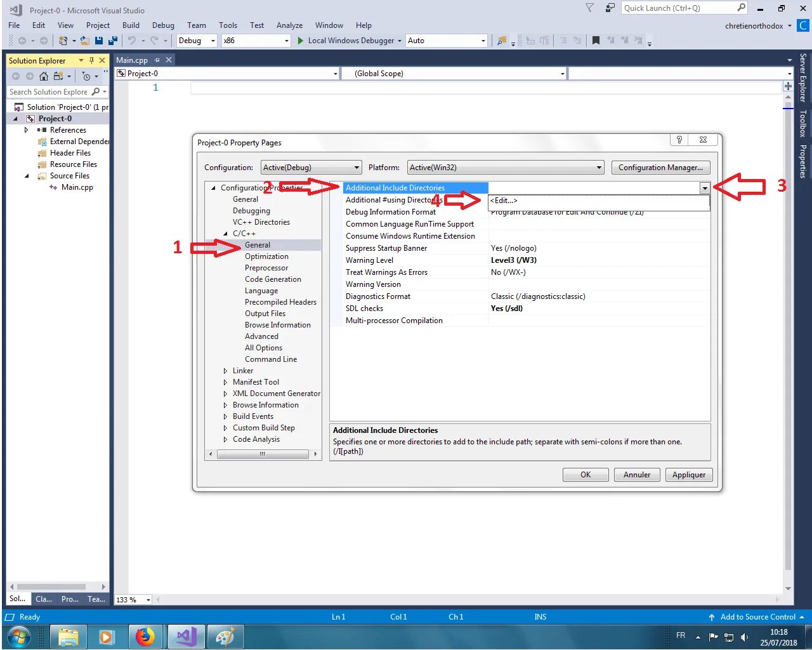812x650 pixels.
Task: Toggle a bookmark using the bookmark icon
Action: (x=595, y=40)
